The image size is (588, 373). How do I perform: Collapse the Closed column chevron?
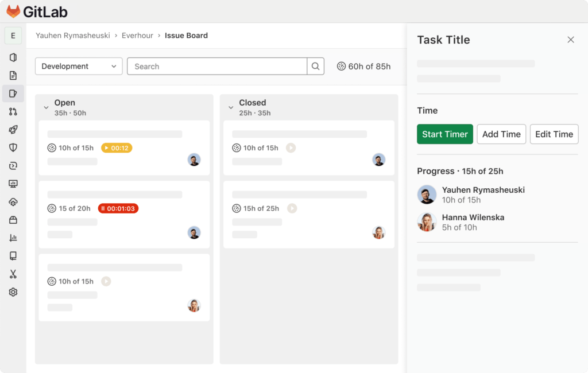pyautogui.click(x=231, y=107)
